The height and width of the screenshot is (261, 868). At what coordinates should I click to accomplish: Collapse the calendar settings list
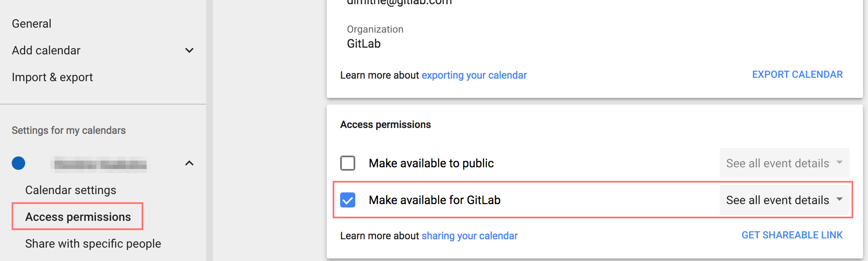[x=190, y=163]
